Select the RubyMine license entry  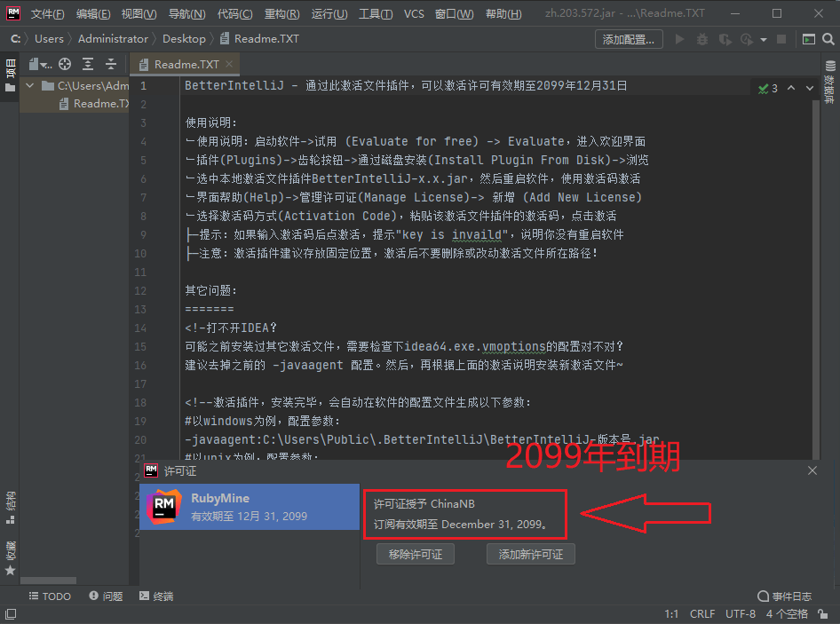pyautogui.click(x=250, y=507)
